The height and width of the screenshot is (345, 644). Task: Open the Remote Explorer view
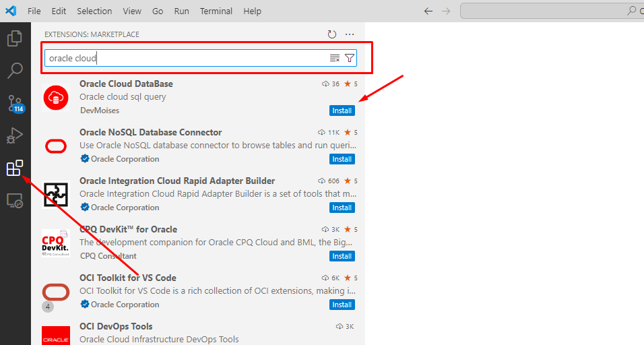pos(15,200)
